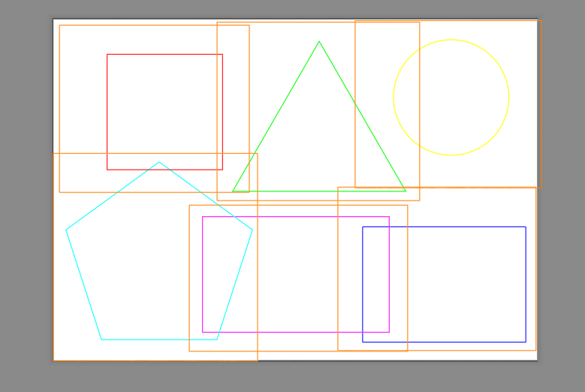Click the bottom-left corner of the orange box around the magenta rectangle
Viewport: 585px width, 392px height.
pos(189,351)
